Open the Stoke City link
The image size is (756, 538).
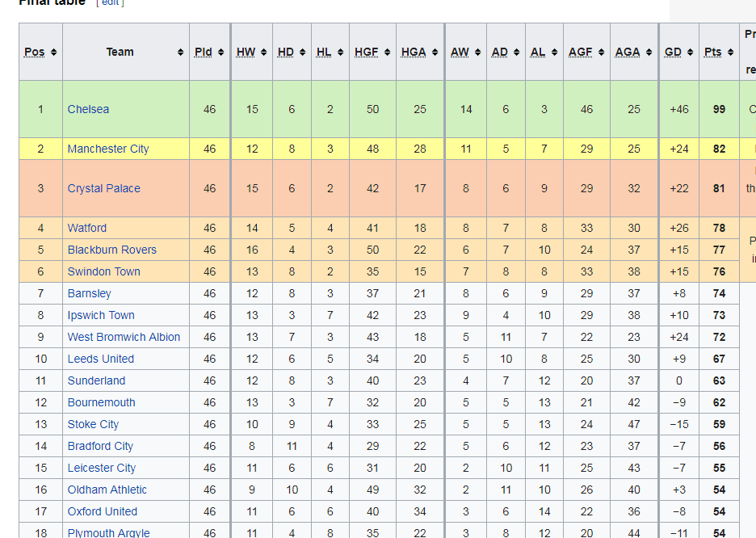(x=93, y=424)
